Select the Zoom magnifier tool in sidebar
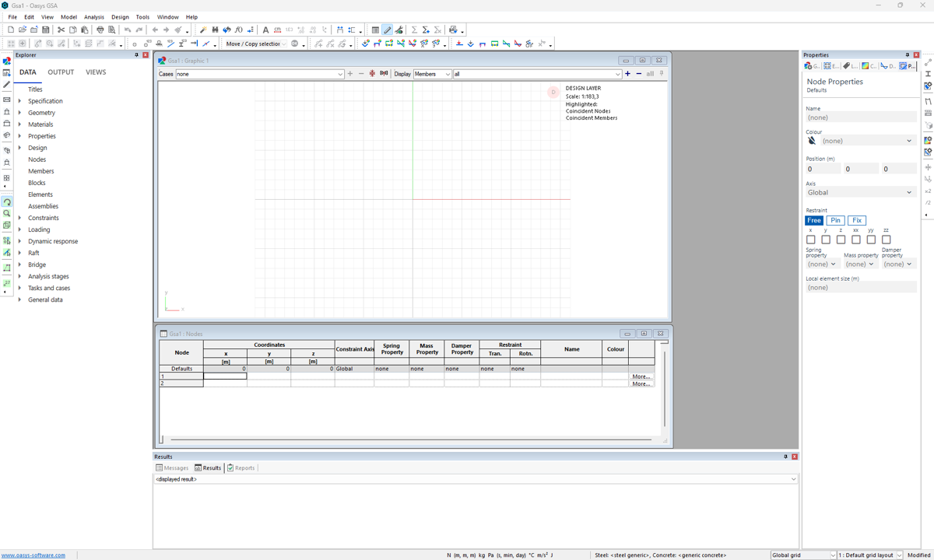 (x=7, y=213)
